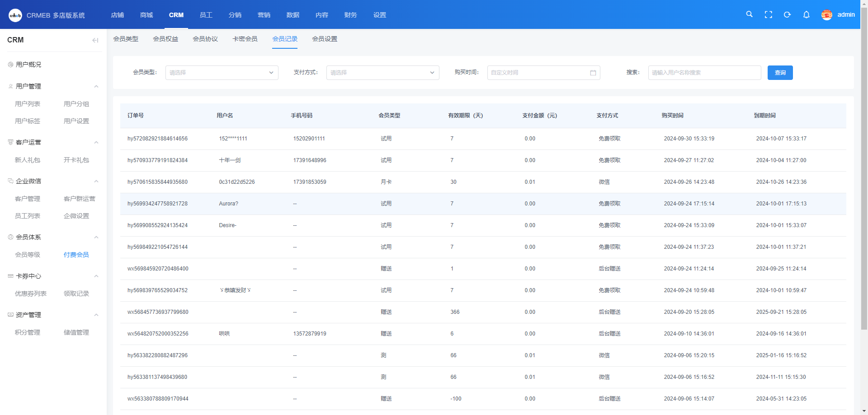Viewport: 868px width, 415px height.
Task: Open the 财务 top menu
Action: 350,15
